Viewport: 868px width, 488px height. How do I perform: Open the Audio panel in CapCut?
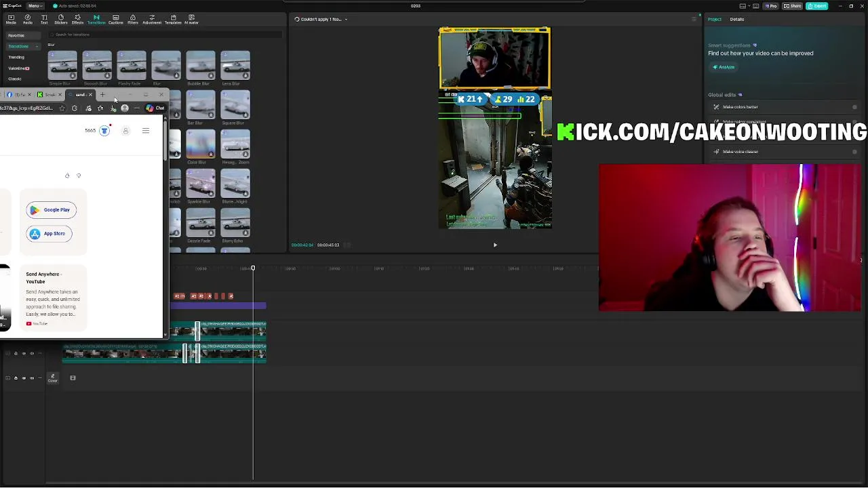[28, 19]
